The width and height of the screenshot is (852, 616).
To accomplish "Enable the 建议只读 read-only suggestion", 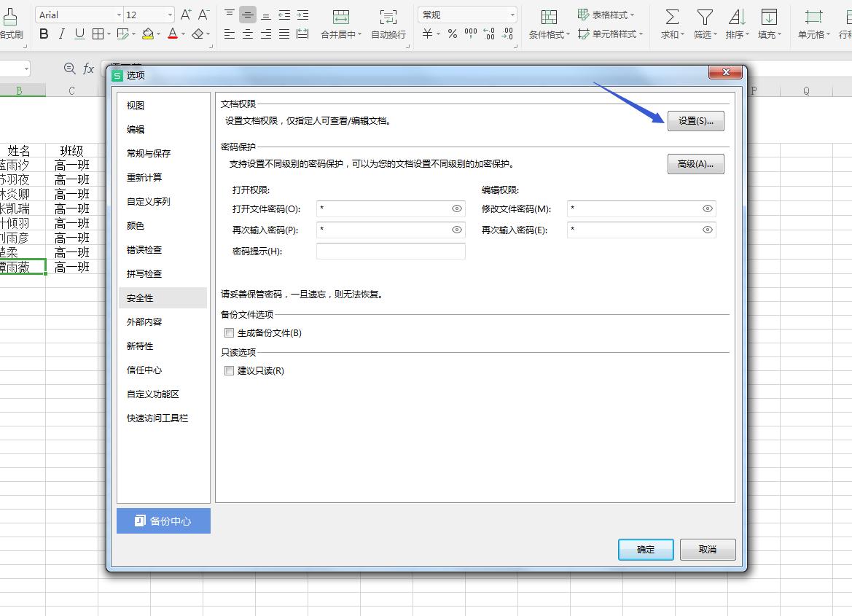I will point(230,370).
